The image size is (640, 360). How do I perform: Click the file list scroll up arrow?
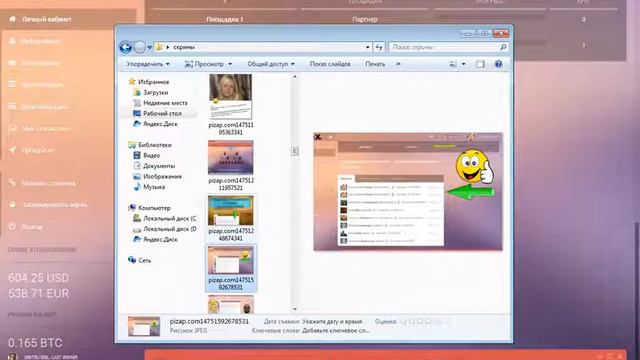295,77
